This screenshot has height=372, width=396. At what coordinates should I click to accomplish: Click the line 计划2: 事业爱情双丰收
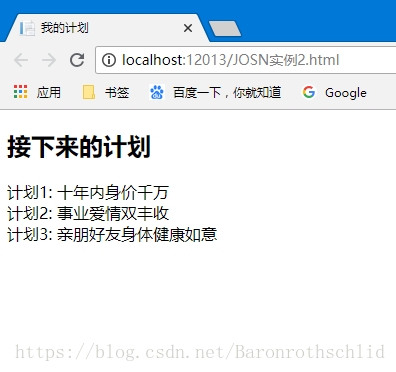[x=88, y=213]
